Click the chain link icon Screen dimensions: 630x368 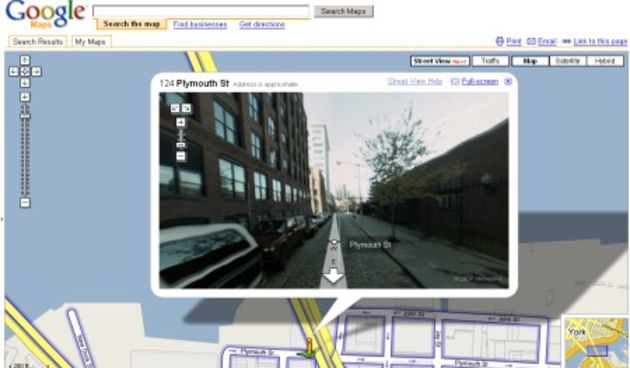(x=567, y=41)
